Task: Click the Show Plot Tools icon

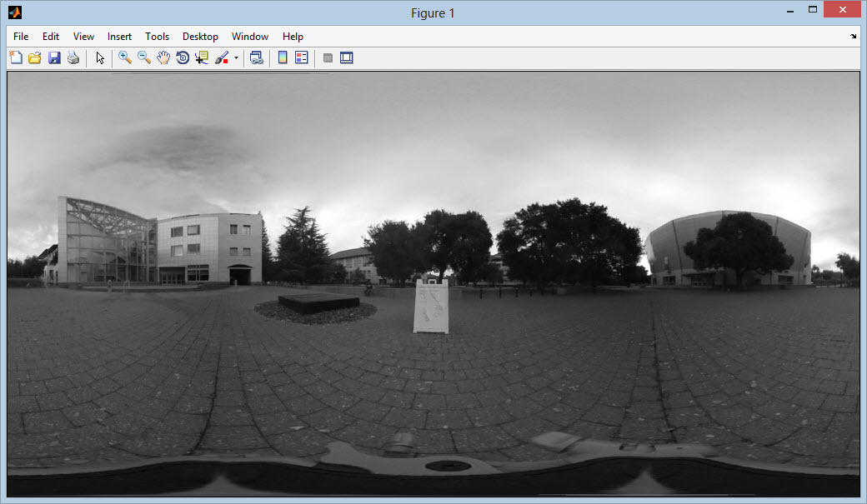Action: (347, 57)
